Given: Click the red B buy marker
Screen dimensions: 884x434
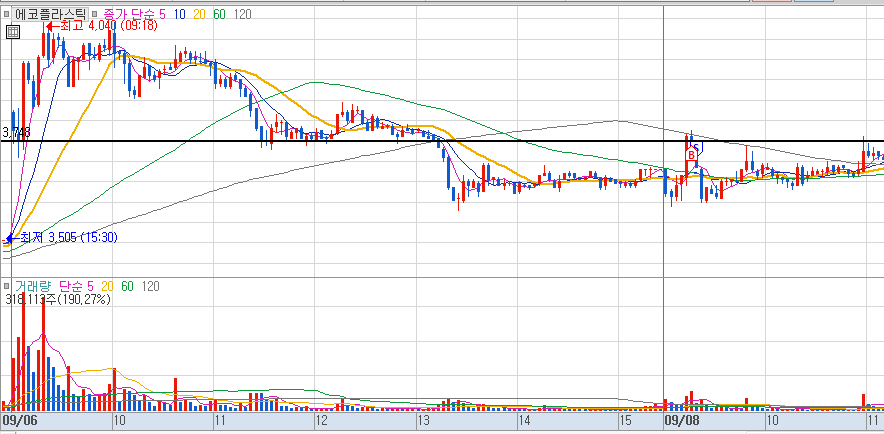Looking at the screenshot, I should point(691,154).
